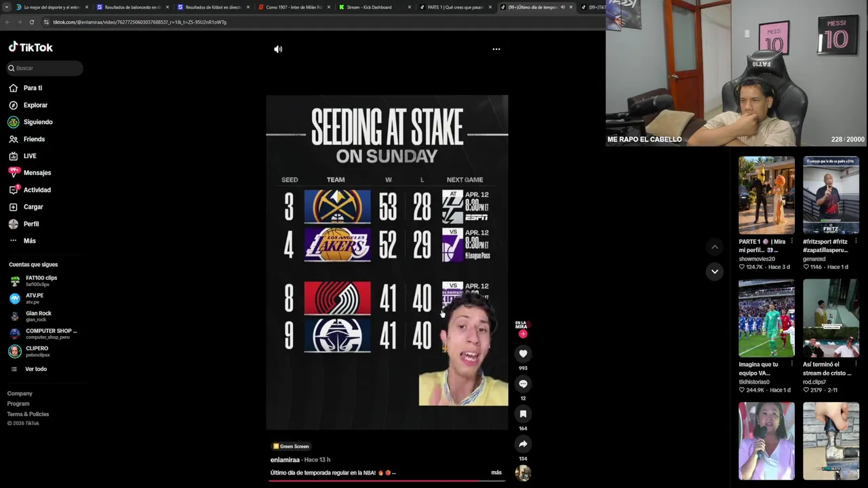Reload the page in browser
The height and width of the screenshot is (488, 868).
tap(31, 22)
